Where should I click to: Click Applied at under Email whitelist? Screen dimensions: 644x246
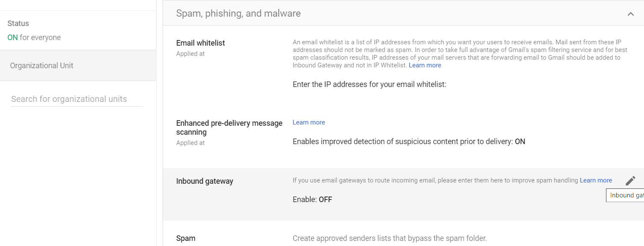click(190, 54)
